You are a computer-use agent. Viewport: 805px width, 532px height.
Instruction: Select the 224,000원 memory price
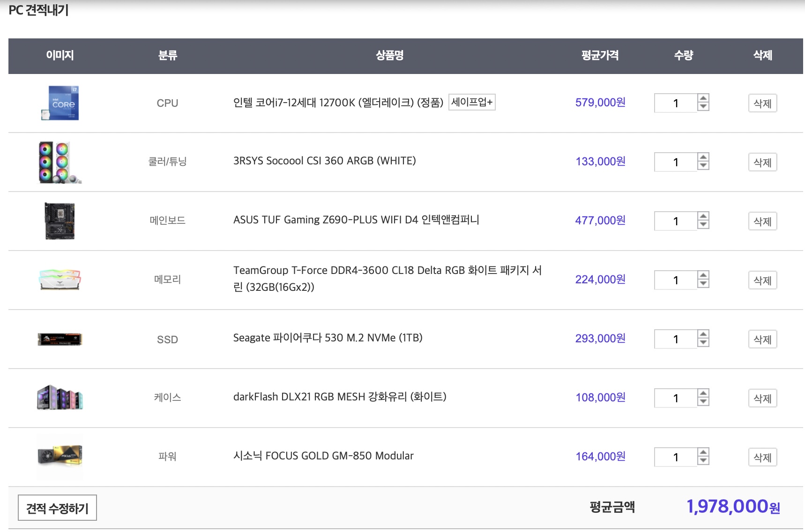(600, 280)
